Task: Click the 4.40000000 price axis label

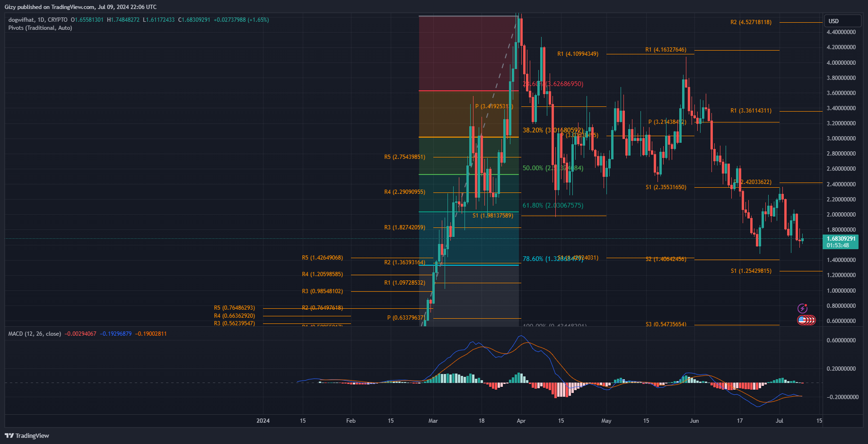Action: pos(841,32)
